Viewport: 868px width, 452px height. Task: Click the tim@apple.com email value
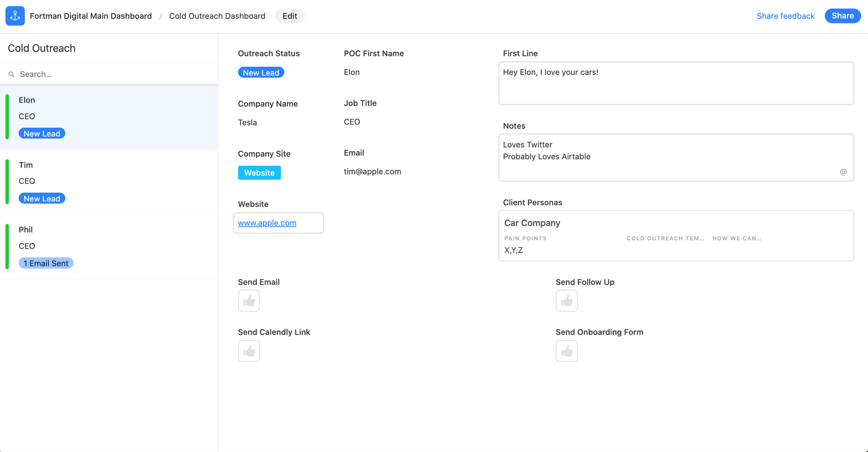(x=372, y=172)
